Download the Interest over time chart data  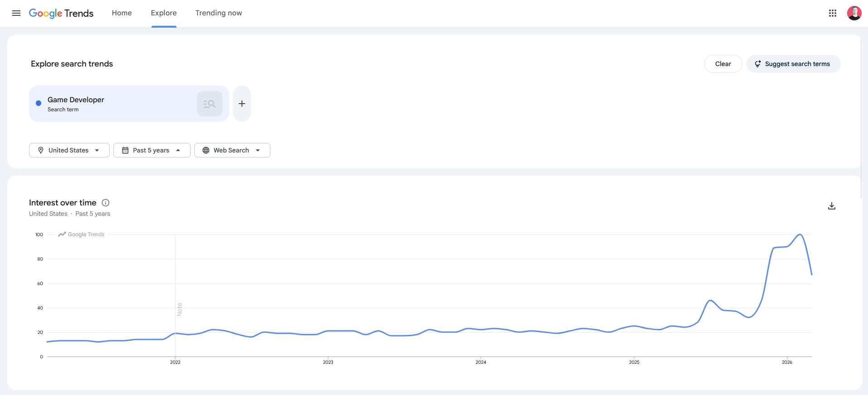coord(832,206)
